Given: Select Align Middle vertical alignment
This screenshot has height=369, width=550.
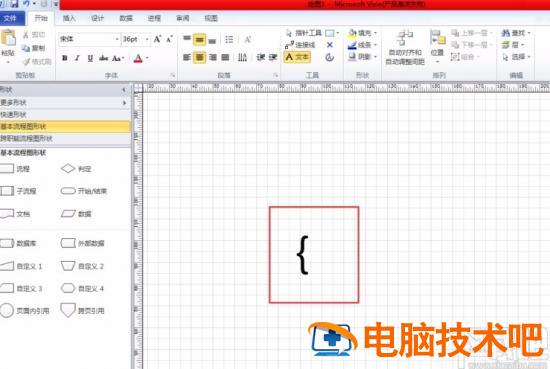Looking at the screenshot, I should click(199, 39).
